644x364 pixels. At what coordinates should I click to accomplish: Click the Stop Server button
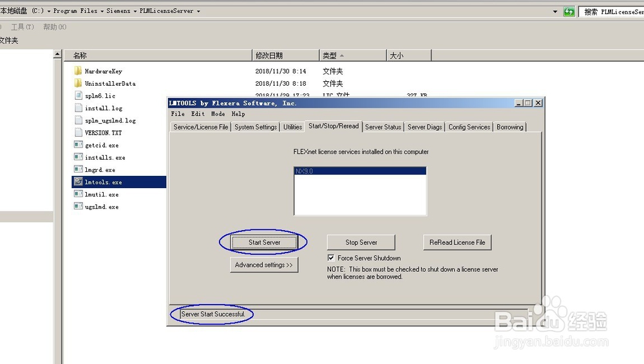pyautogui.click(x=361, y=242)
